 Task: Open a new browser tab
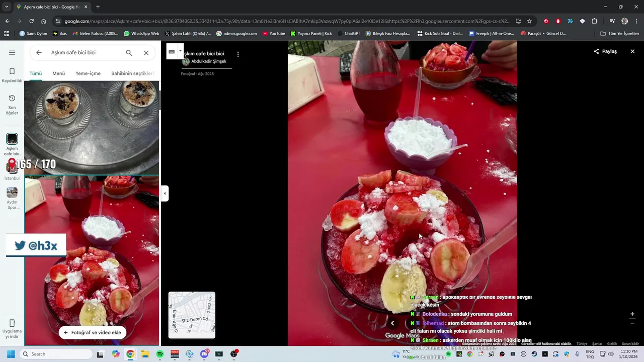98,7
